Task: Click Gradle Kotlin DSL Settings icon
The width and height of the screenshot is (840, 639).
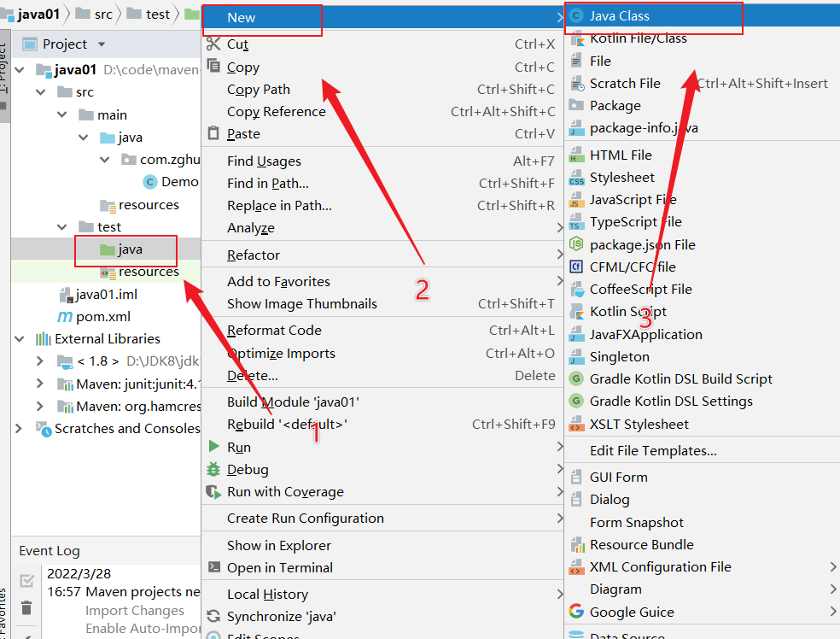Action: 576,401
